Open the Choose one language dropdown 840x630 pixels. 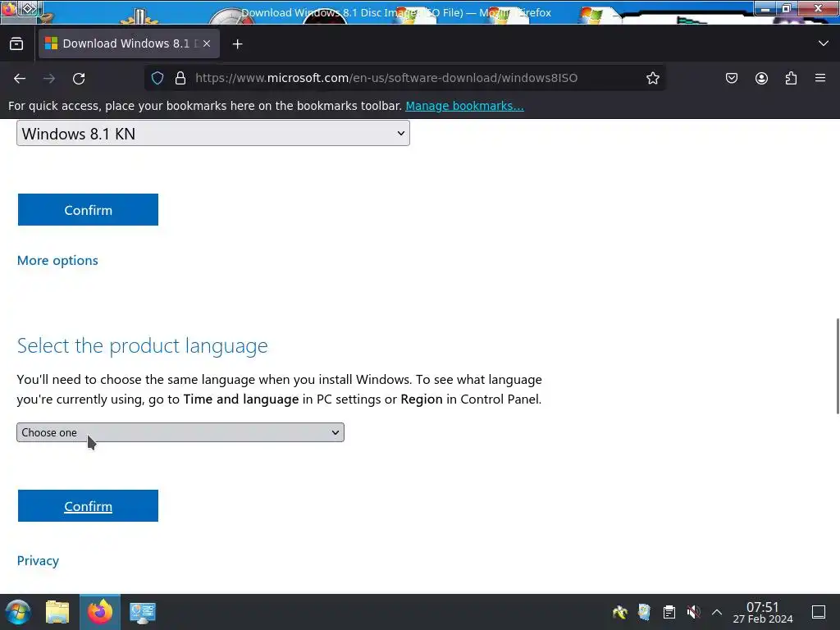click(180, 432)
